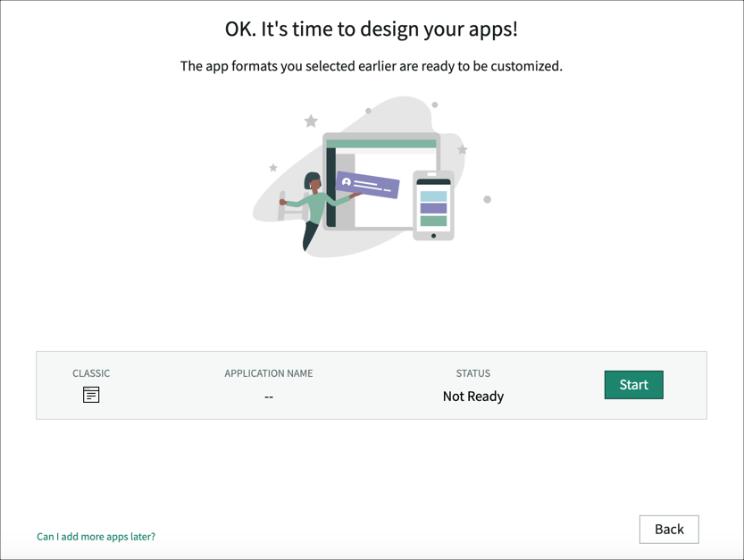Click the '--' application name value

click(x=269, y=397)
